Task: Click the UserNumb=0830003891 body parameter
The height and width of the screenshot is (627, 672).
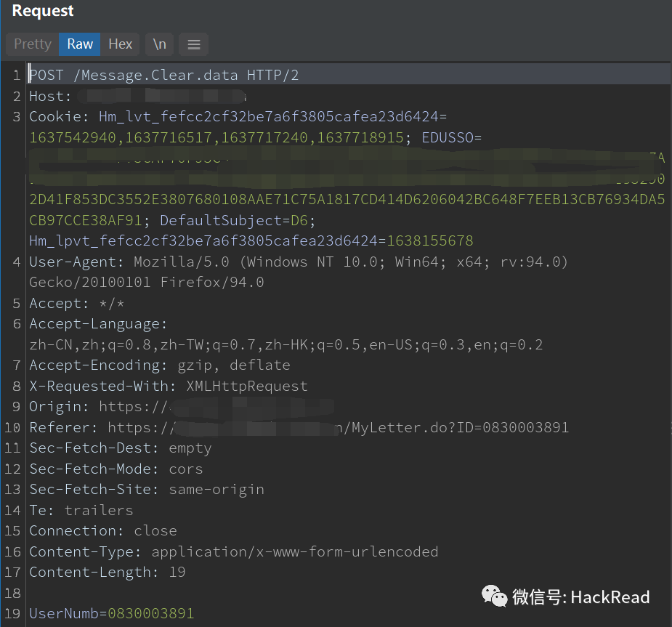Action: click(111, 614)
